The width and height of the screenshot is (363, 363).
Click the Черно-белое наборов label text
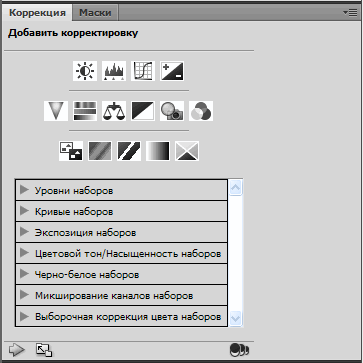pyautogui.click(x=87, y=275)
